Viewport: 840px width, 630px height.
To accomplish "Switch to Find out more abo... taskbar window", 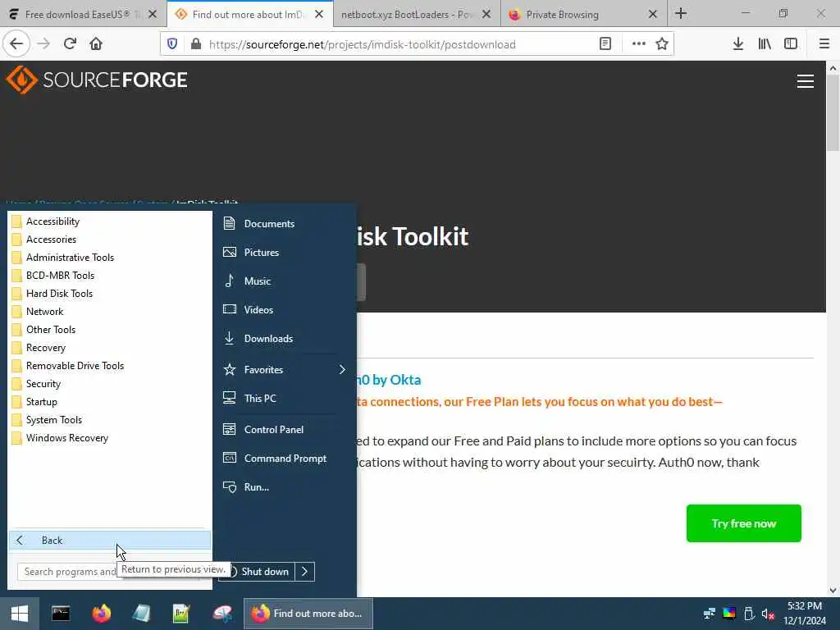I will point(308,614).
